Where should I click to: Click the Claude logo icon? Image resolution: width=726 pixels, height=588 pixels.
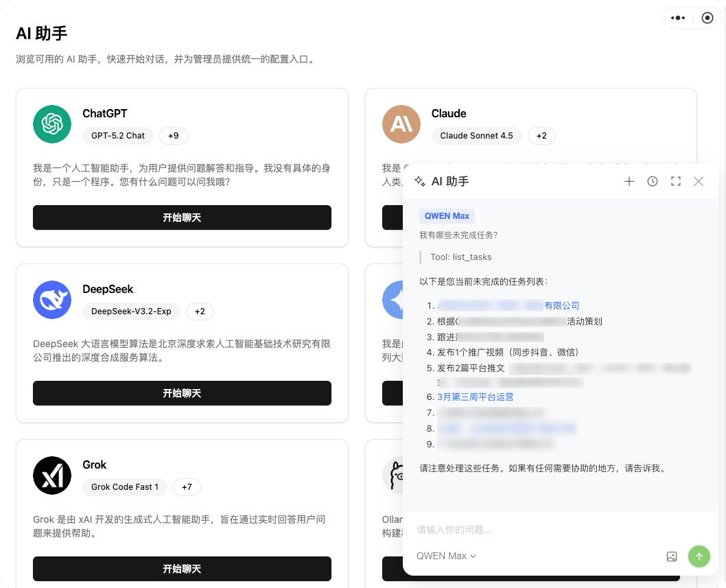(401, 124)
